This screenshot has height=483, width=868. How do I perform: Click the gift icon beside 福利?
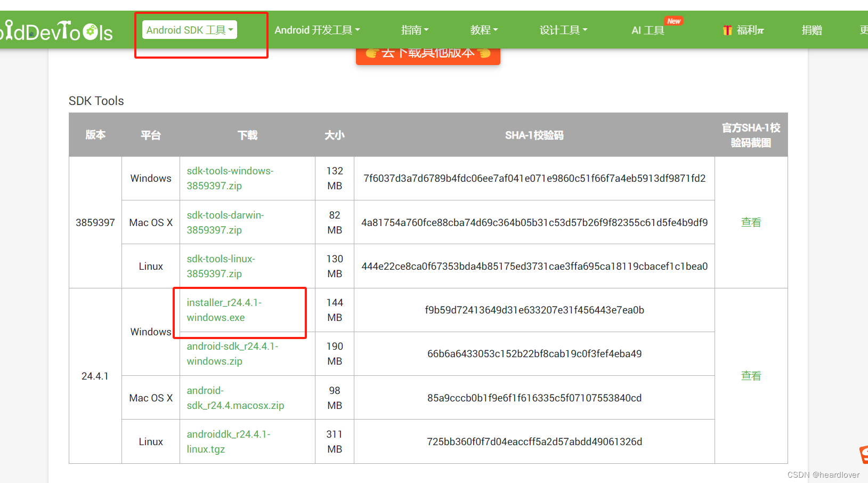(x=727, y=30)
